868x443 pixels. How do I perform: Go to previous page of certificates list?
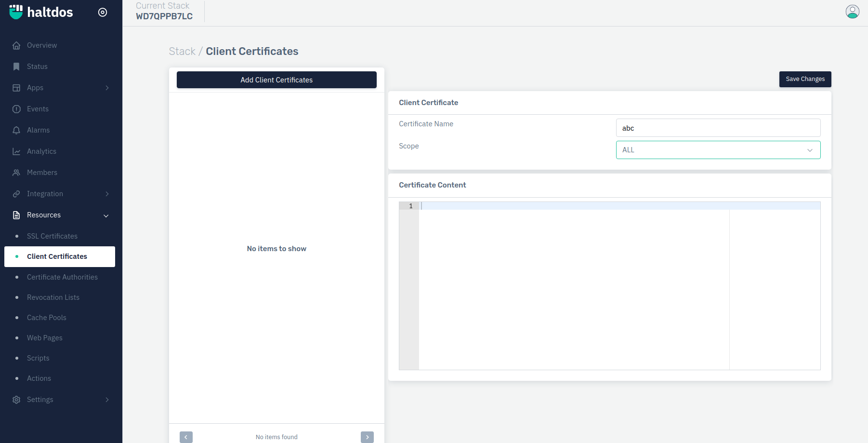(186, 437)
